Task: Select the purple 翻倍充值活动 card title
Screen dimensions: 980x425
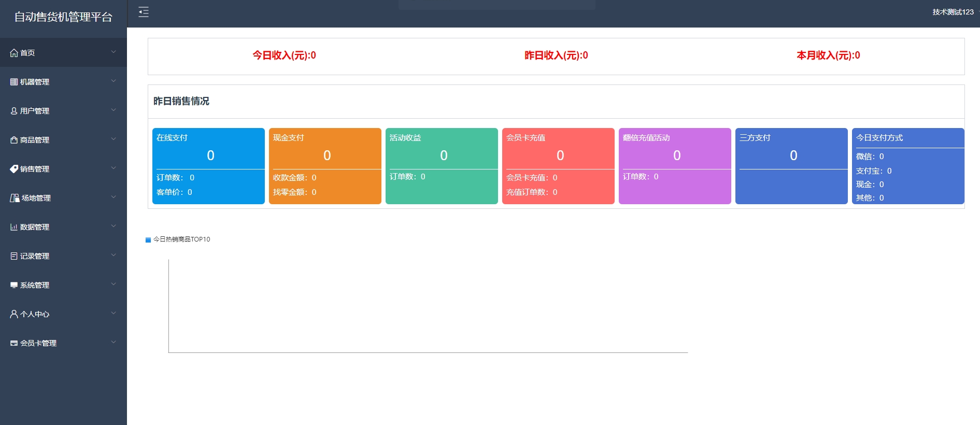Action: (646, 138)
